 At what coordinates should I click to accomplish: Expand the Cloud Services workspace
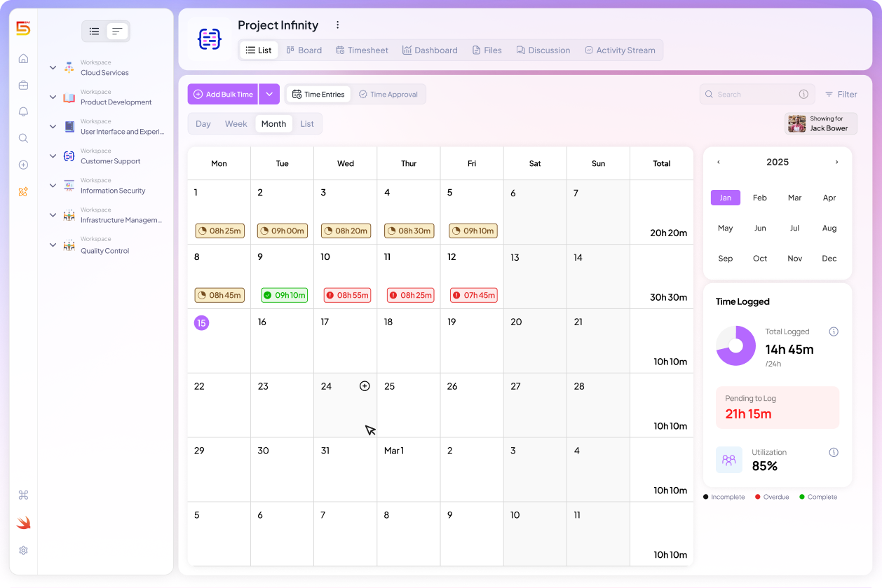coord(53,68)
